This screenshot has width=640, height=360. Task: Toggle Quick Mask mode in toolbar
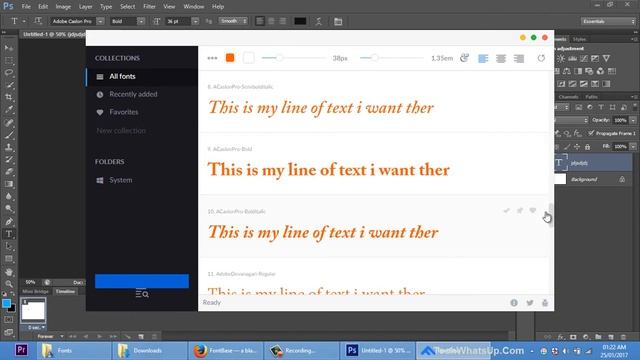click(9, 320)
